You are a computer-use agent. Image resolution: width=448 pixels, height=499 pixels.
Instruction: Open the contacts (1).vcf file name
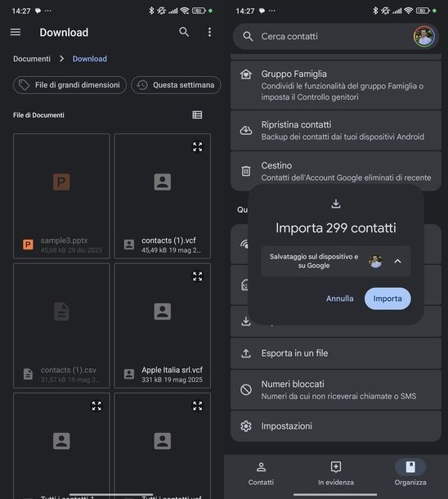[x=168, y=241]
